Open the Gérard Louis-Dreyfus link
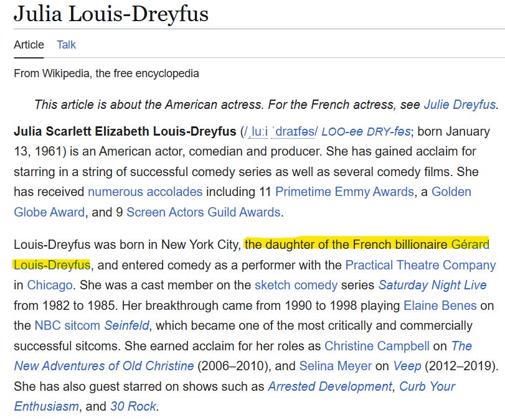This screenshot has width=505, height=420. click(470, 245)
